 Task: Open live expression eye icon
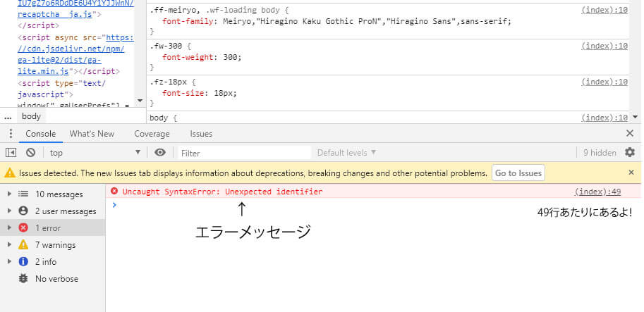[160, 153]
